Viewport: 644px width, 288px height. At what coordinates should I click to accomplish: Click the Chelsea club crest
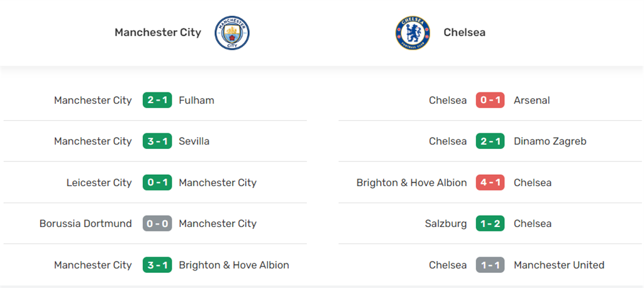(413, 33)
